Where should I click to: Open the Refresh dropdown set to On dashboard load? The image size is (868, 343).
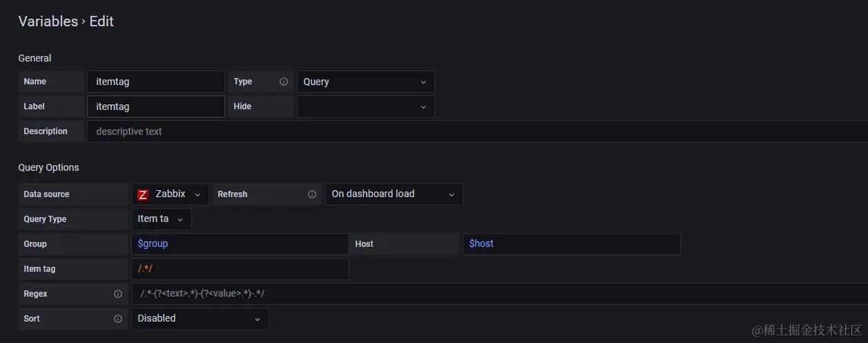[x=394, y=194]
